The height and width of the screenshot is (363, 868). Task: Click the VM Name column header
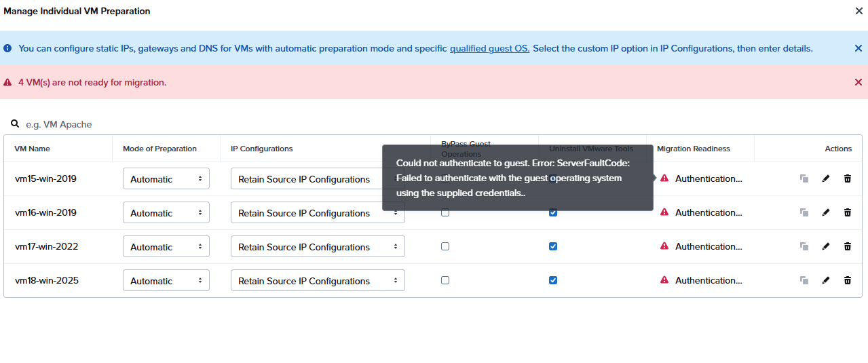32,149
